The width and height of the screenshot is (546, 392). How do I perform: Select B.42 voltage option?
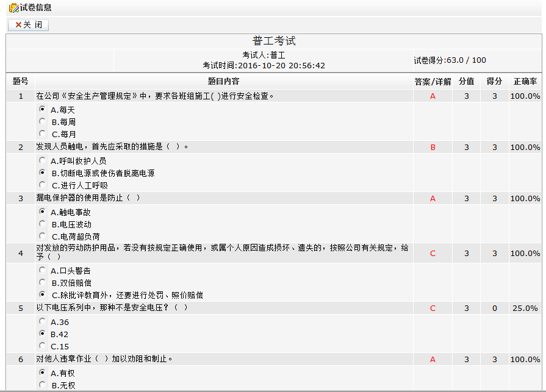42,333
